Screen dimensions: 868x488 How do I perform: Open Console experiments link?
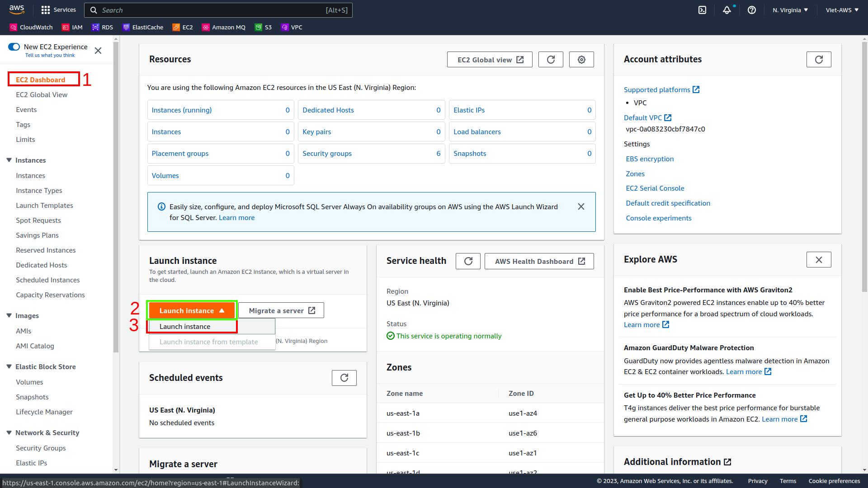659,218
